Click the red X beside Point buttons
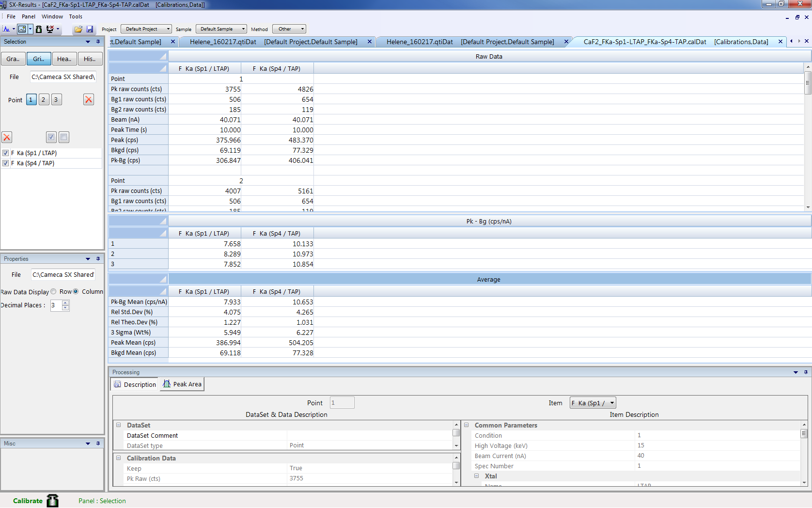This screenshot has width=812, height=508. pyautogui.click(x=89, y=100)
